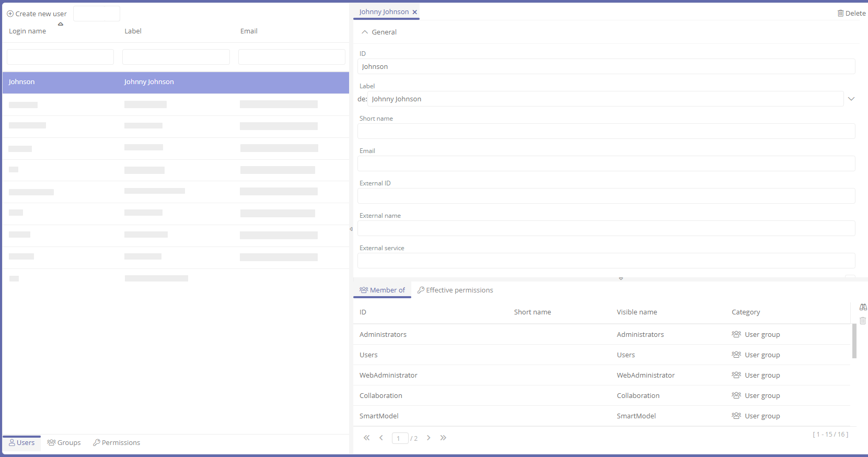868x457 pixels.
Task: Go to next membership page
Action: [429, 438]
